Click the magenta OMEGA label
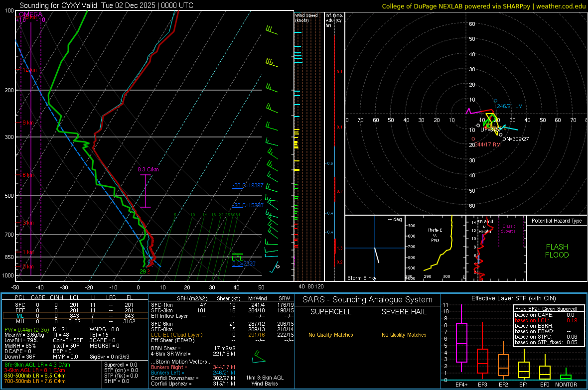Image resolution: width=588 pixels, height=390 pixels. (31, 14)
